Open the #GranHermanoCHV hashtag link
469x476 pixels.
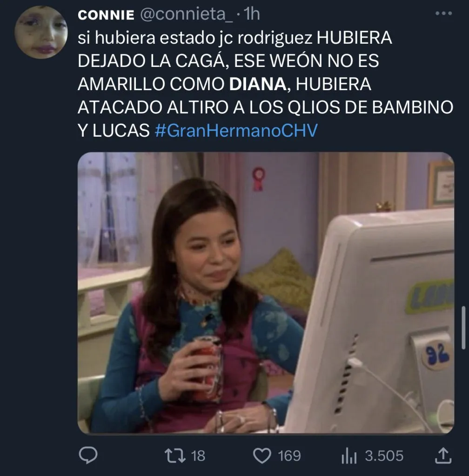pyautogui.click(x=236, y=130)
